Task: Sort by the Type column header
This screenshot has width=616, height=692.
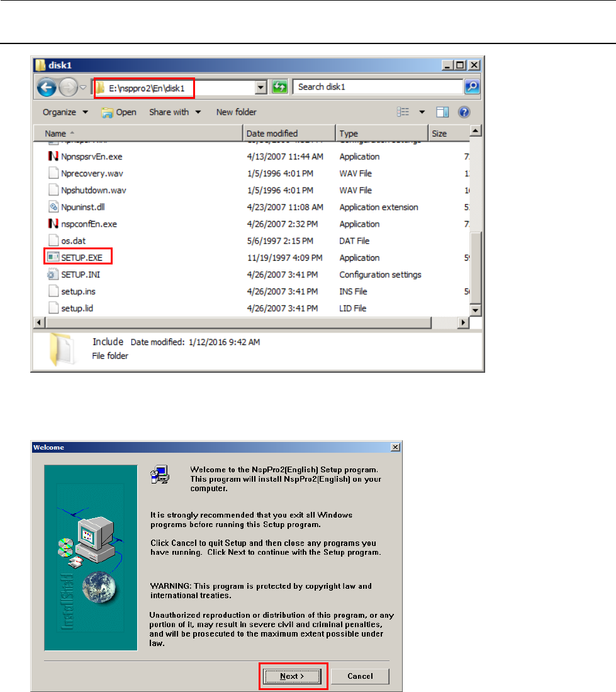Action: pyautogui.click(x=382, y=133)
